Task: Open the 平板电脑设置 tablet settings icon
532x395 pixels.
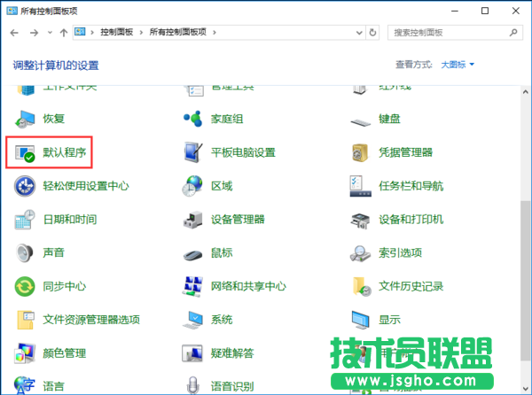Action: click(192, 152)
